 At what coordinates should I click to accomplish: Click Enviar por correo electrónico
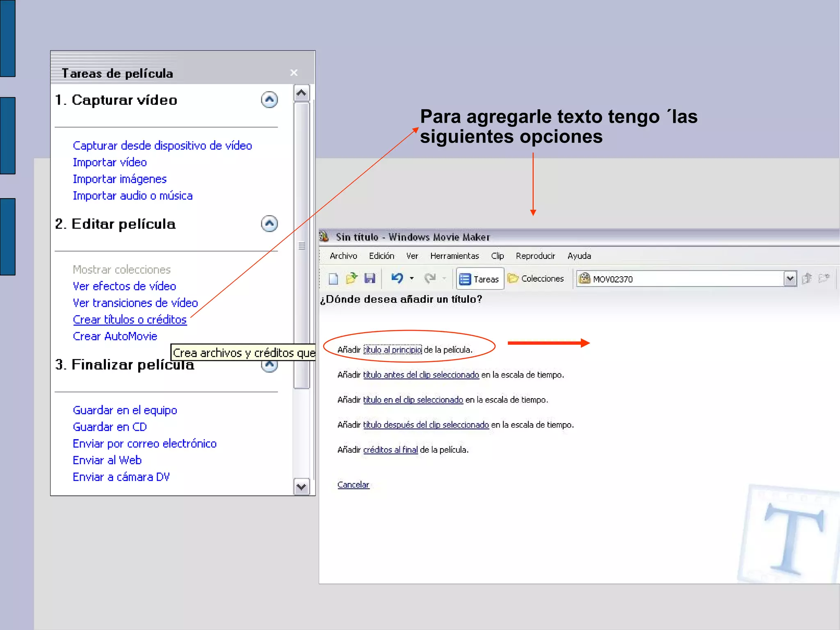tap(145, 444)
